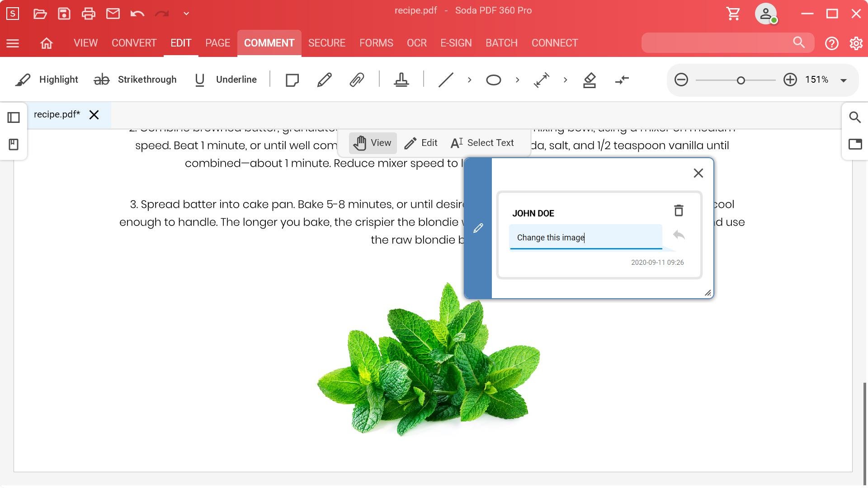The width and height of the screenshot is (868, 488).
Task: Open the PAGE tab
Action: [217, 43]
